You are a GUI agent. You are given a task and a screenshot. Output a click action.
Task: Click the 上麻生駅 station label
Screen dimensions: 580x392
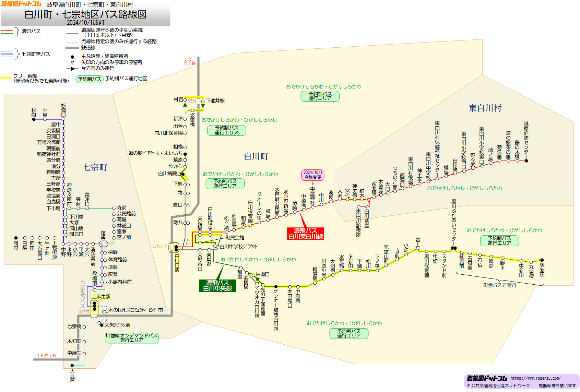101,297
